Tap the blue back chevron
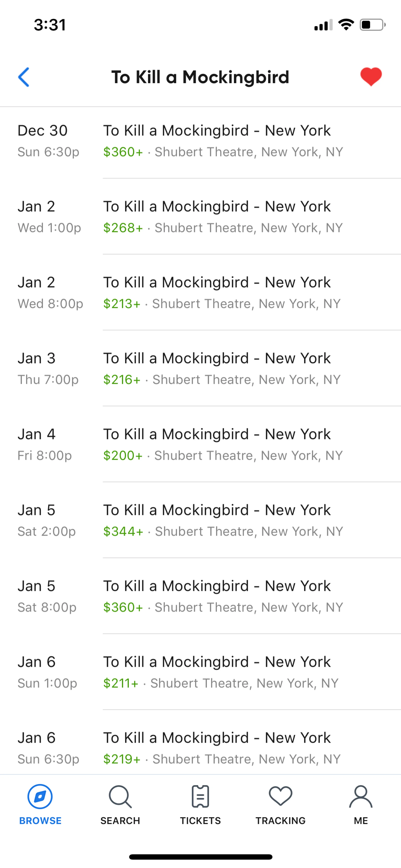 coord(24,77)
